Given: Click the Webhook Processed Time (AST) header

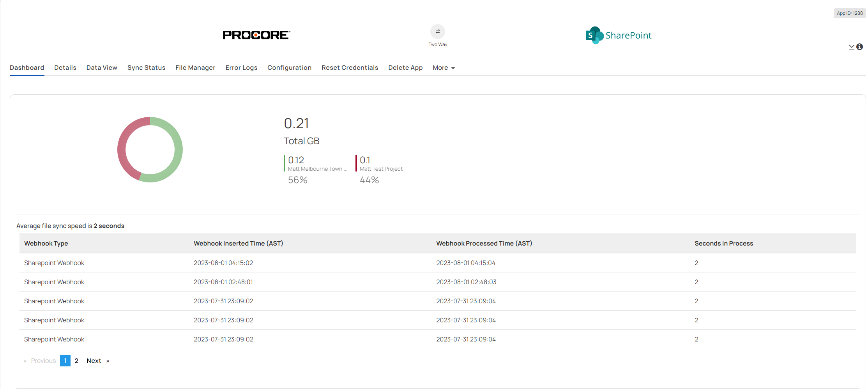Looking at the screenshot, I should point(484,243).
